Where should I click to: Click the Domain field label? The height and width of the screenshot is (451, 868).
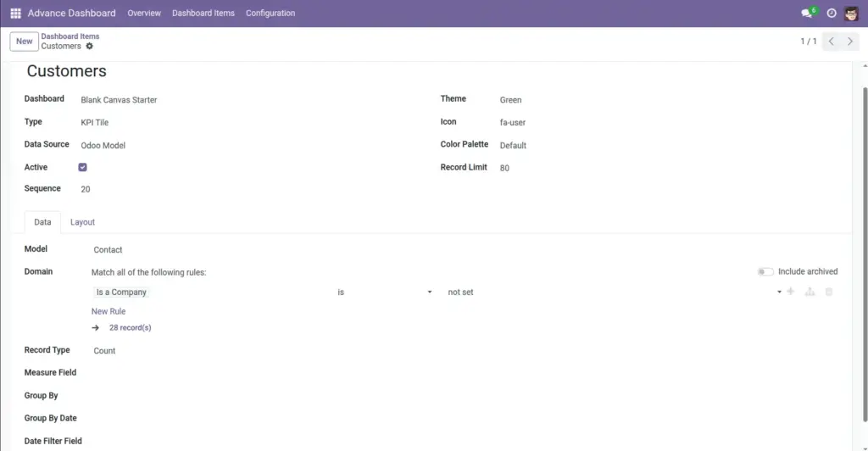(38, 272)
